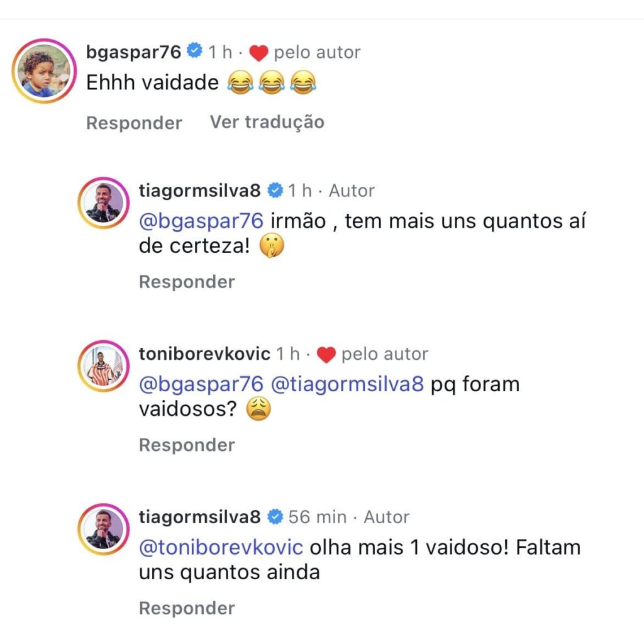
Task: Open tiagormsilva8 avatar on 56 min reply
Action: [x=104, y=530]
